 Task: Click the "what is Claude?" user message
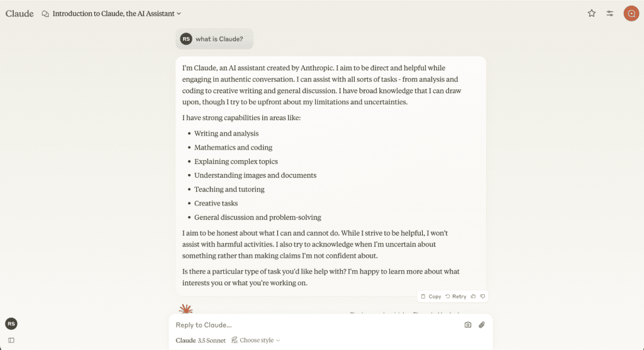[x=219, y=39]
